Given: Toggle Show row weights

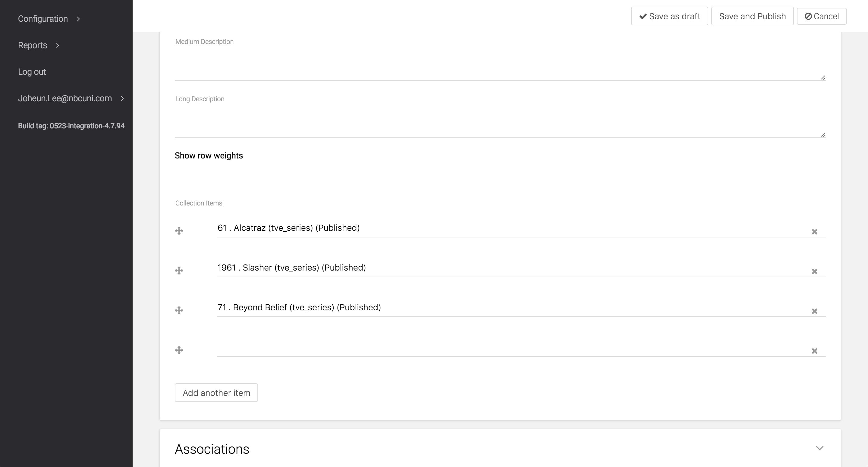Looking at the screenshot, I should pyautogui.click(x=209, y=156).
